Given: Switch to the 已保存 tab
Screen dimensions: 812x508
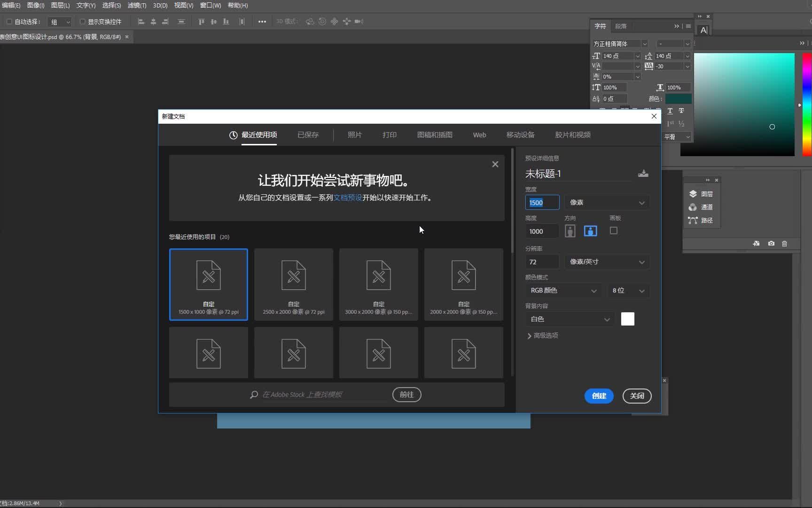Looking at the screenshot, I should tap(308, 135).
